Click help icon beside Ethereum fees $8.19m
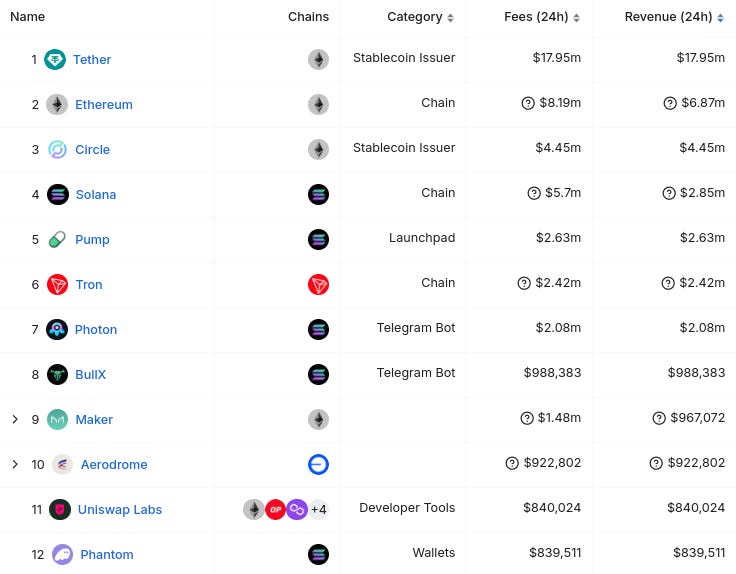The height and width of the screenshot is (574, 736). coord(528,103)
